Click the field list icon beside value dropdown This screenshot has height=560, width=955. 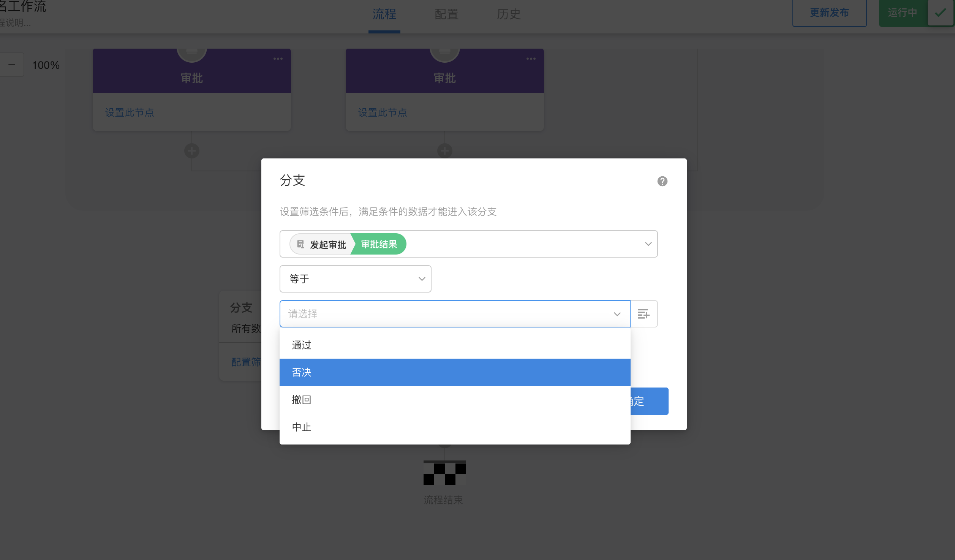(x=644, y=314)
